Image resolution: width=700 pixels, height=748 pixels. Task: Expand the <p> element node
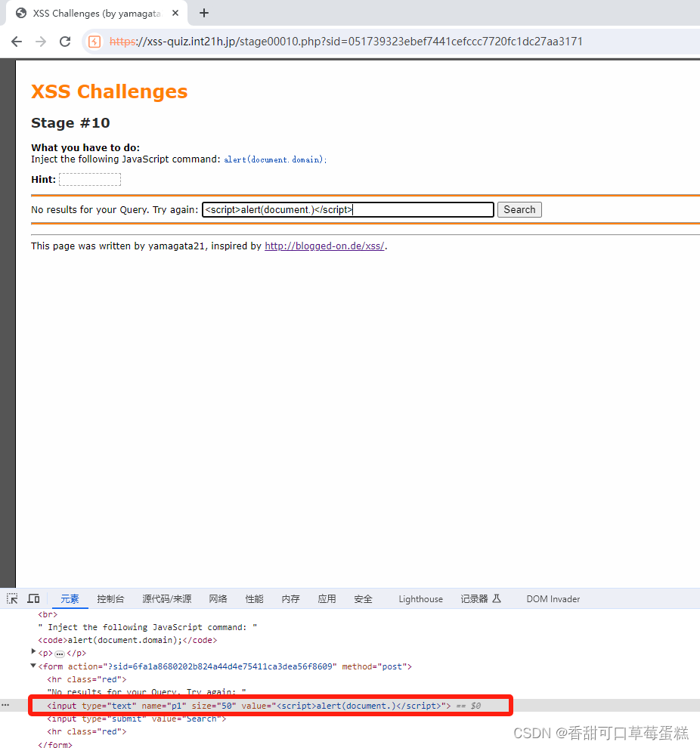[x=34, y=653]
